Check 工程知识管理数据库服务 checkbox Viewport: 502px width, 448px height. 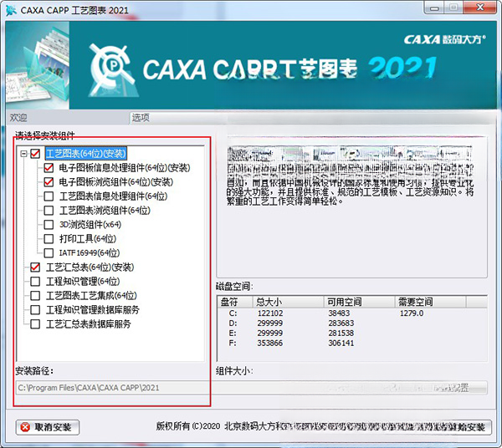click(35, 309)
